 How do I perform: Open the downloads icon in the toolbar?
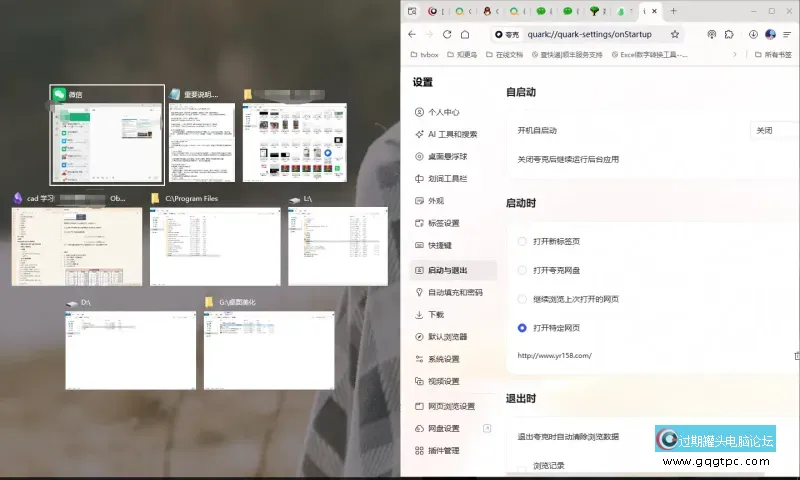click(x=753, y=34)
